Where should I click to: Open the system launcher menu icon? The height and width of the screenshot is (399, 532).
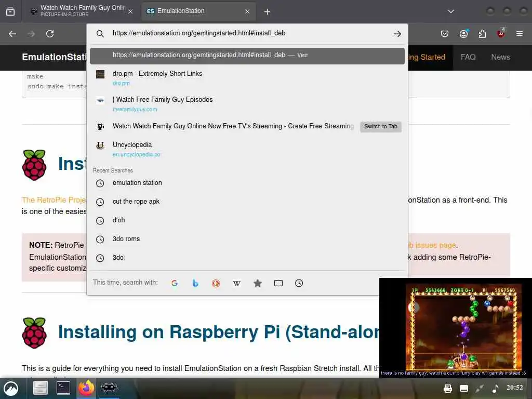pos(11,389)
